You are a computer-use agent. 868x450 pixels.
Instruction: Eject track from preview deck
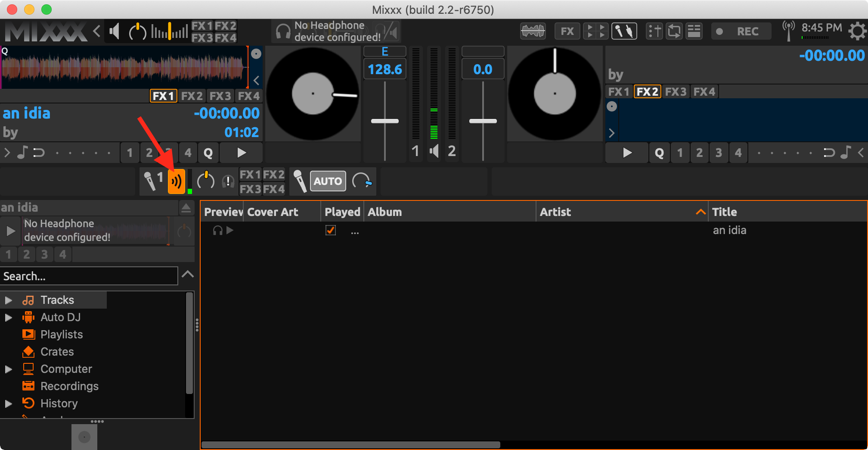(x=186, y=208)
